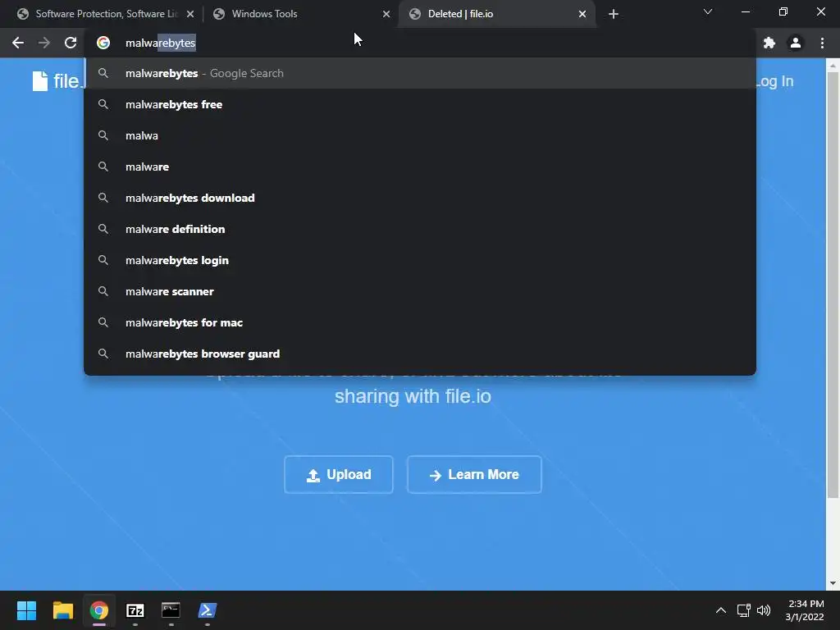Open the Extensions puzzle icon
The height and width of the screenshot is (630, 840).
(769, 43)
